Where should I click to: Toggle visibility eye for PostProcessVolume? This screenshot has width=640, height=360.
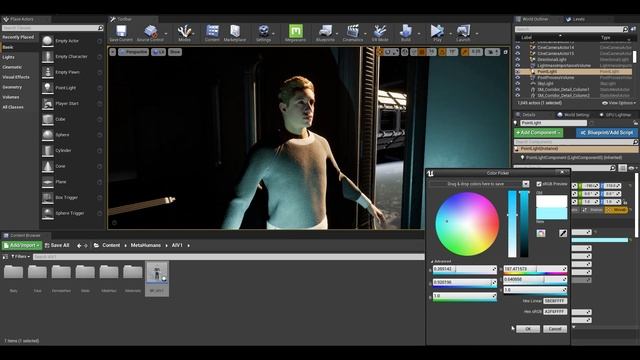[x=518, y=78]
